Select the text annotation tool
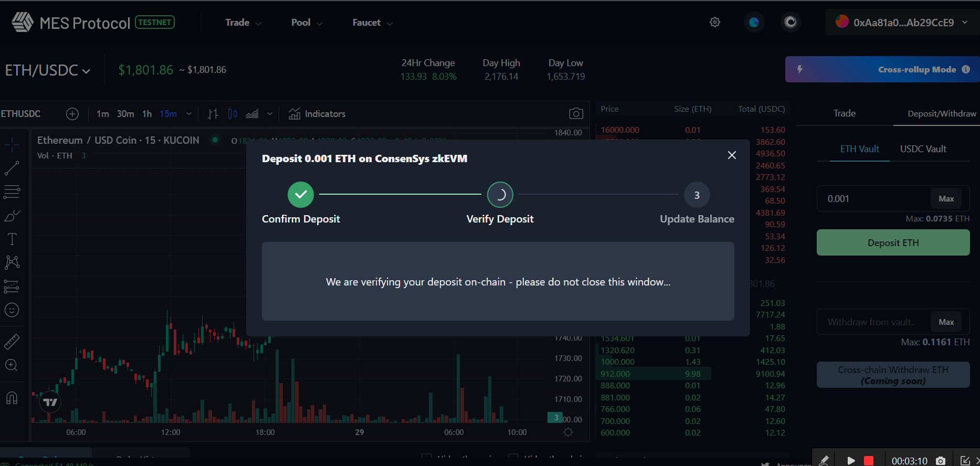Viewport: 980px width, 466px height. coord(12,239)
